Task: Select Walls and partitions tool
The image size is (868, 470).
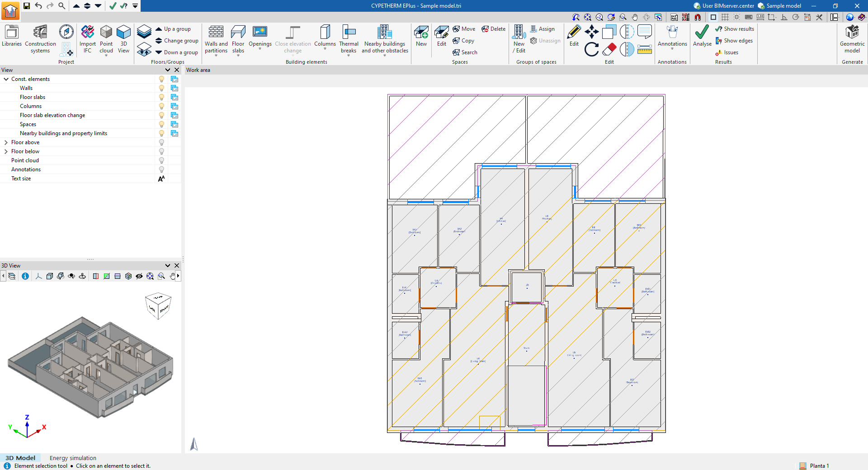Action: point(216,39)
